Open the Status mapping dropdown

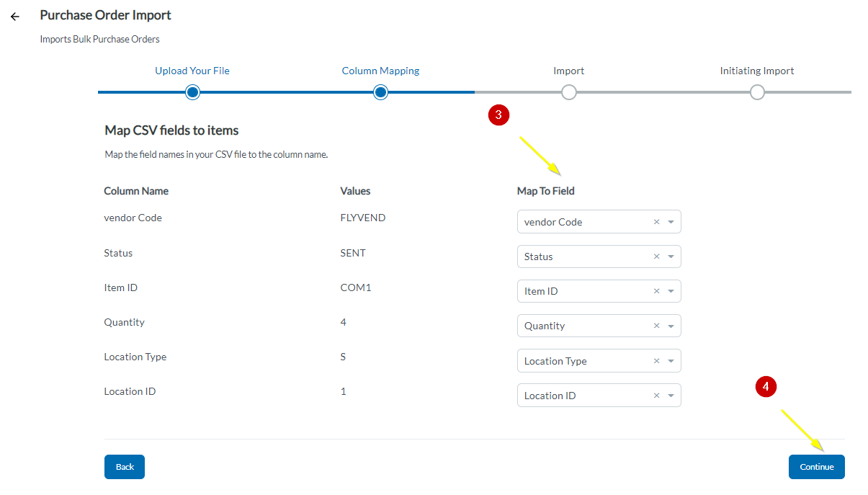click(671, 256)
